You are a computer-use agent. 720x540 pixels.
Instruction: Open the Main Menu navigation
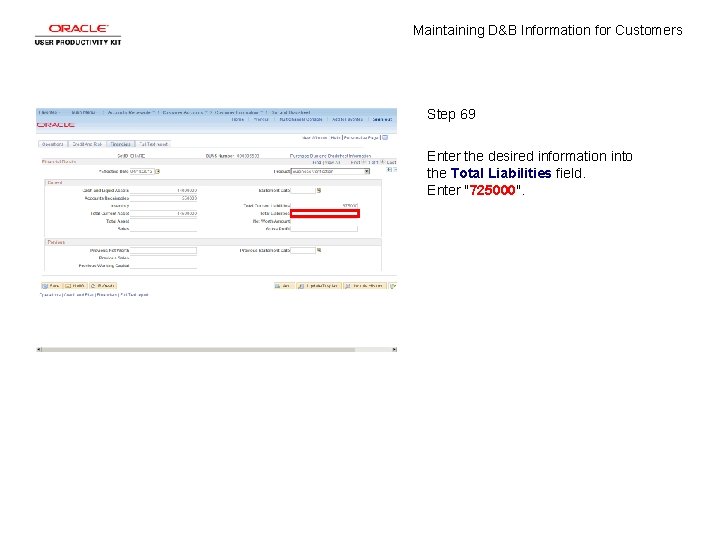84,112
